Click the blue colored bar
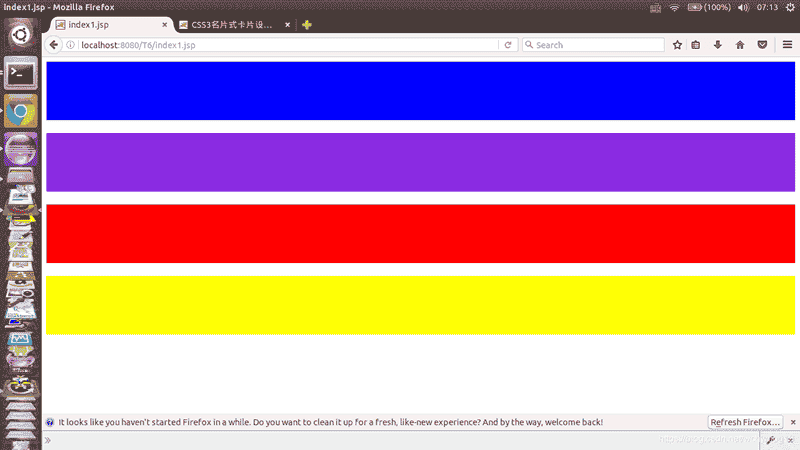Viewport: 800px width, 450px height. tap(420, 91)
